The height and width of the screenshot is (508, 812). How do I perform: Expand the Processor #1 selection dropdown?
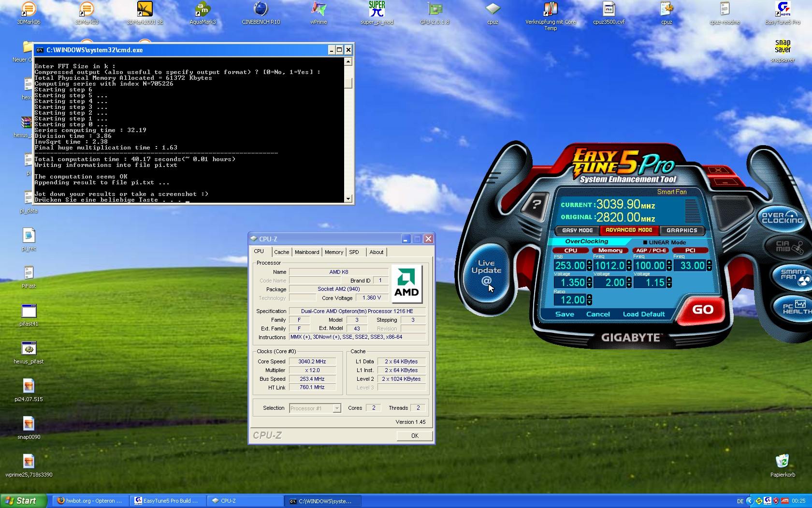click(x=337, y=408)
